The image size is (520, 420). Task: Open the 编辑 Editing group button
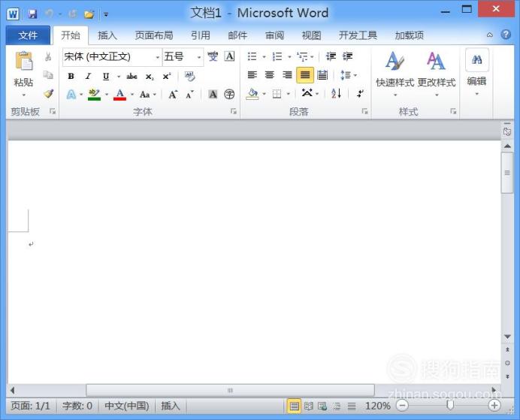[x=476, y=73]
